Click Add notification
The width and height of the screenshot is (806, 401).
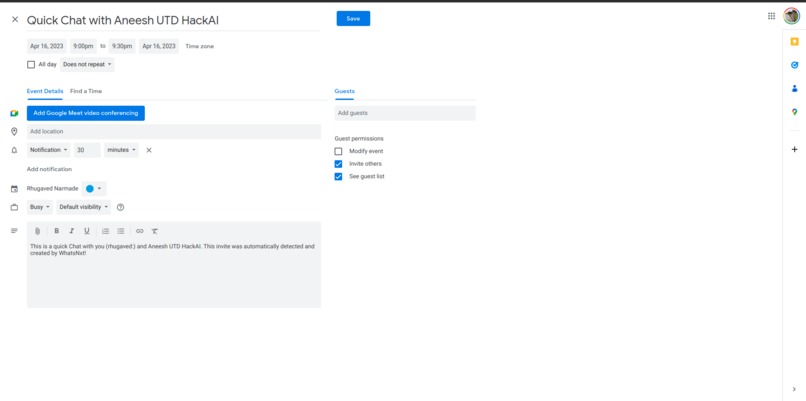(x=49, y=169)
